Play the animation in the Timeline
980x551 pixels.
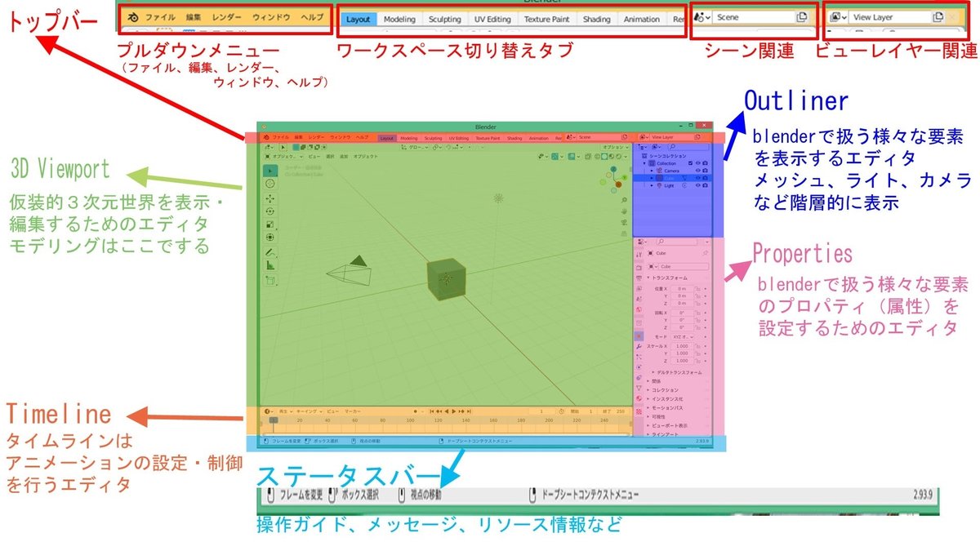coord(454,411)
